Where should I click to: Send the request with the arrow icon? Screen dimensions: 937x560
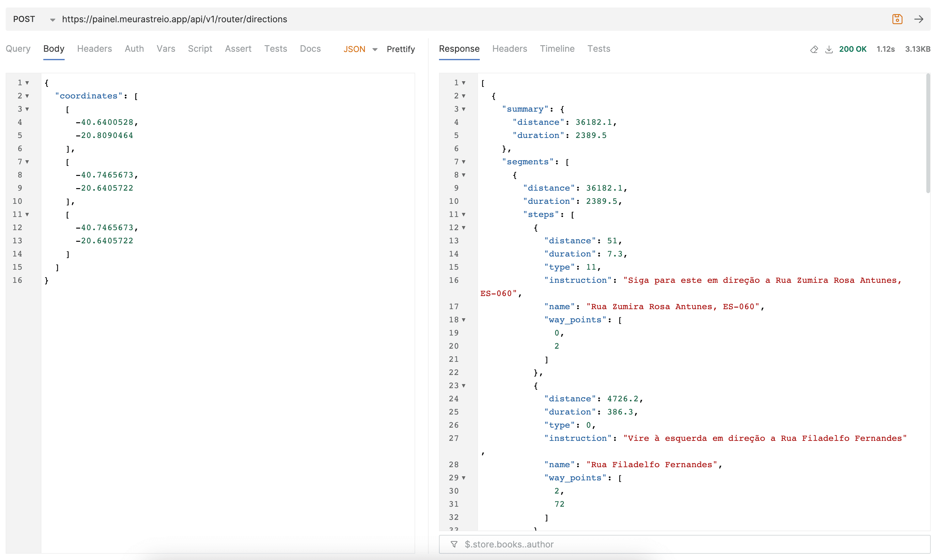point(918,19)
